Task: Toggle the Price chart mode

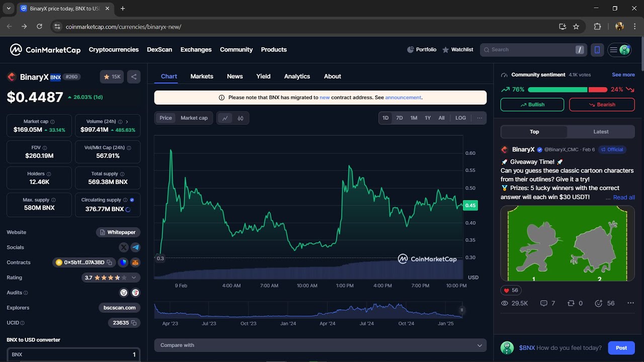Action: tap(166, 118)
